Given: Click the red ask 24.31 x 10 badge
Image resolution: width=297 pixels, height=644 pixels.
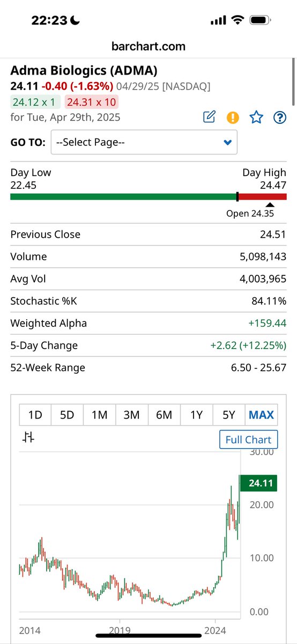Looking at the screenshot, I should tap(91, 101).
